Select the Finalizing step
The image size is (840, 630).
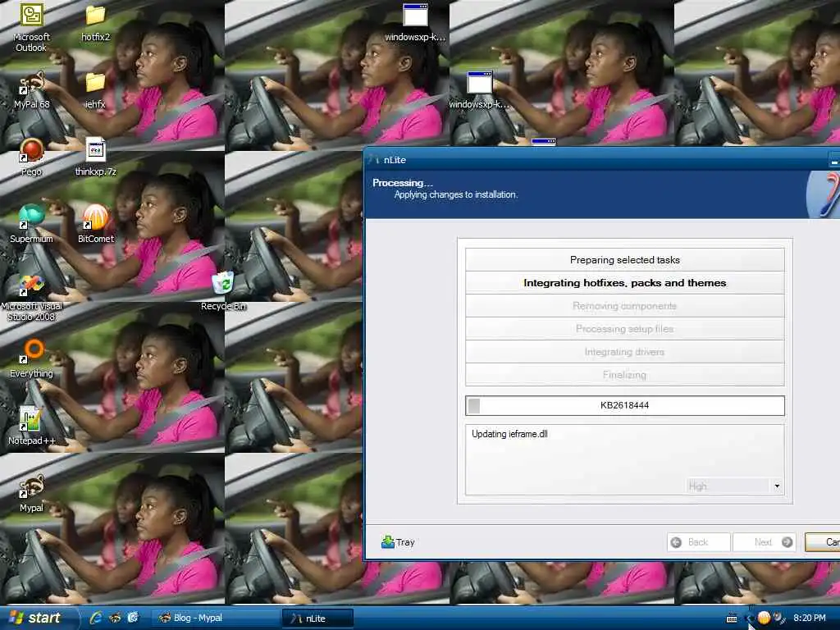(x=624, y=375)
